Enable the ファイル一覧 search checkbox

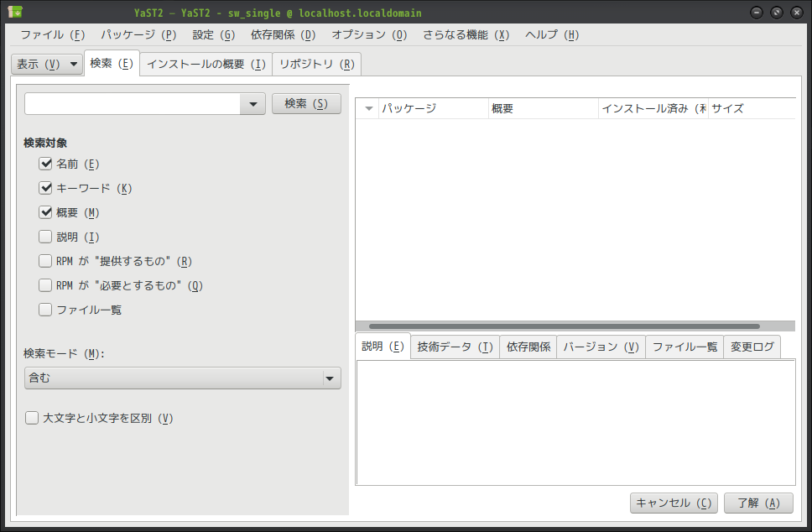(45, 310)
